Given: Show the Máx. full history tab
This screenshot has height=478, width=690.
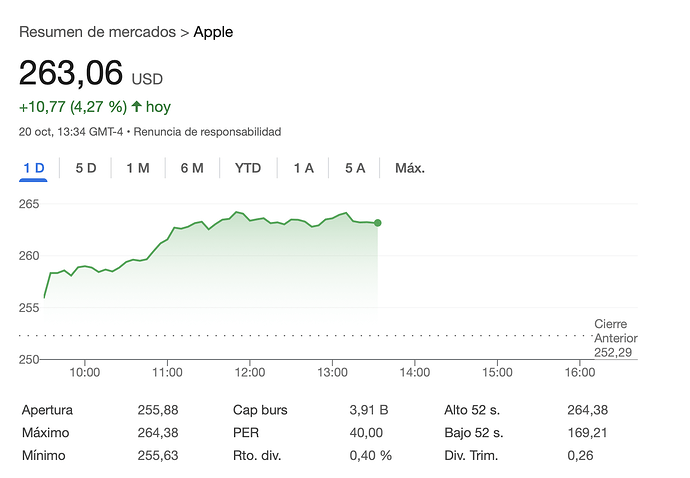Looking at the screenshot, I should coord(410,168).
